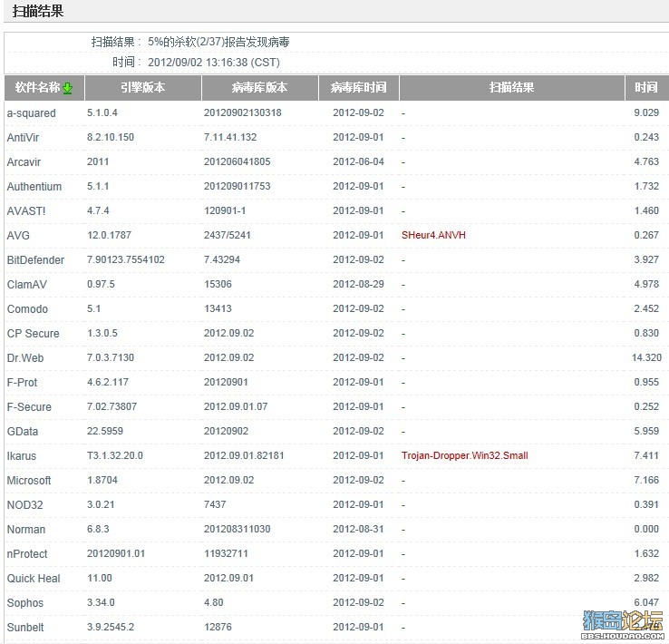Click the Ikarus engine version T3.1.32.20.0
This screenshot has width=669, height=644.
115,456
